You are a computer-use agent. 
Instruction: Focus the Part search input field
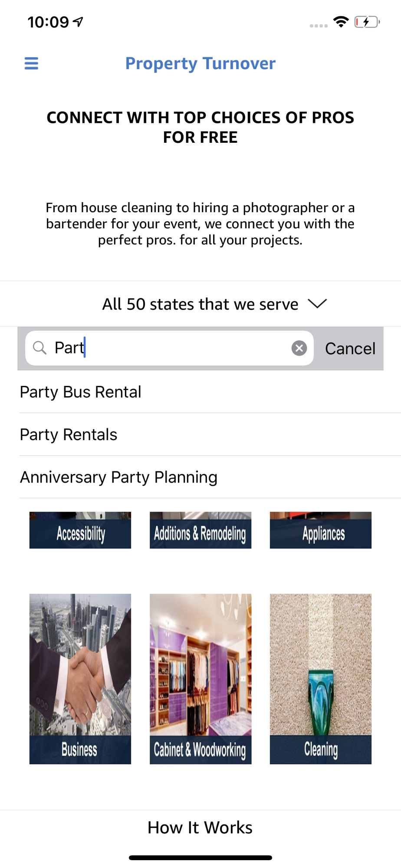click(x=174, y=348)
